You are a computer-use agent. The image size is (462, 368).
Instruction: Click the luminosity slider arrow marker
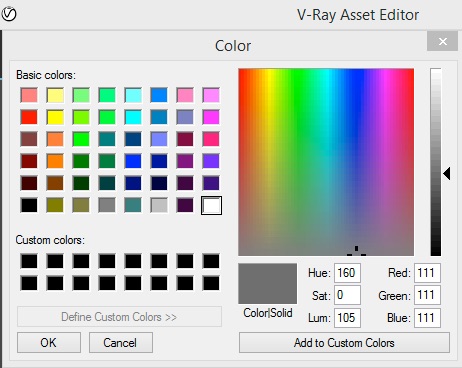tap(447, 173)
